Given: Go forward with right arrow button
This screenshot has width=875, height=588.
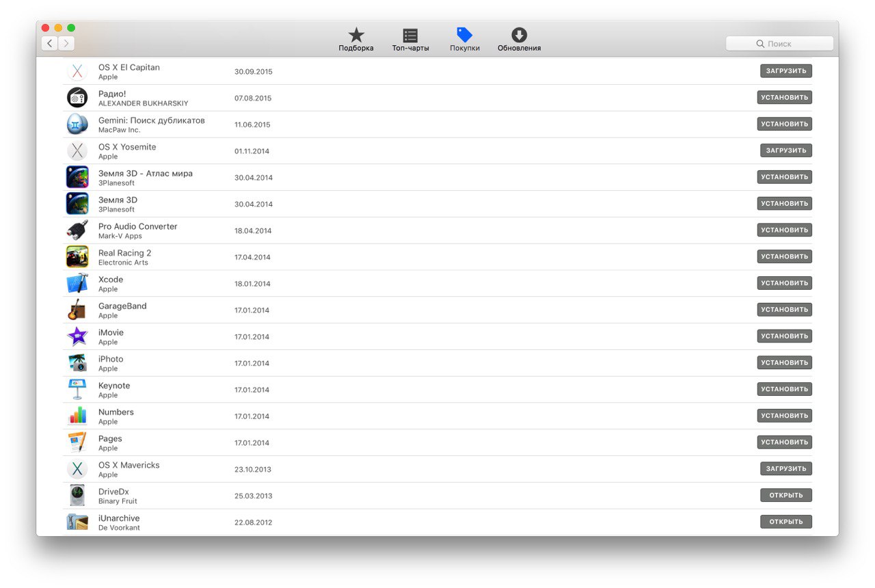Looking at the screenshot, I should (66, 43).
